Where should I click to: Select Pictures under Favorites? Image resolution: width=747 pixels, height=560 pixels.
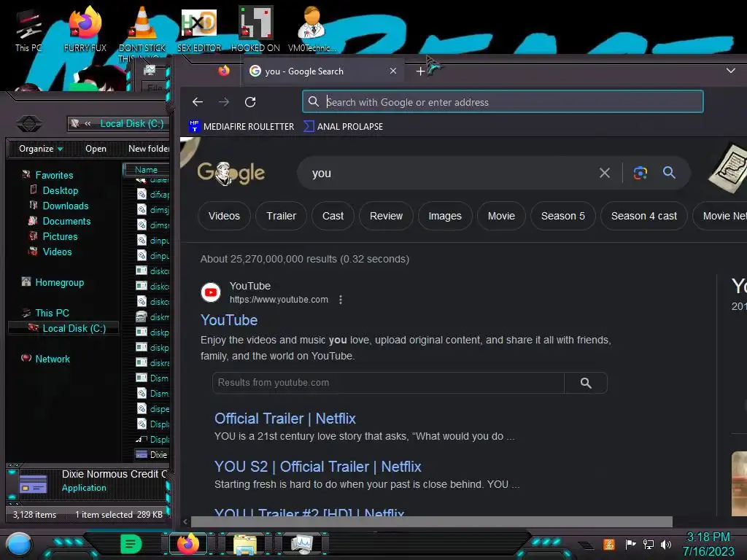tap(60, 237)
